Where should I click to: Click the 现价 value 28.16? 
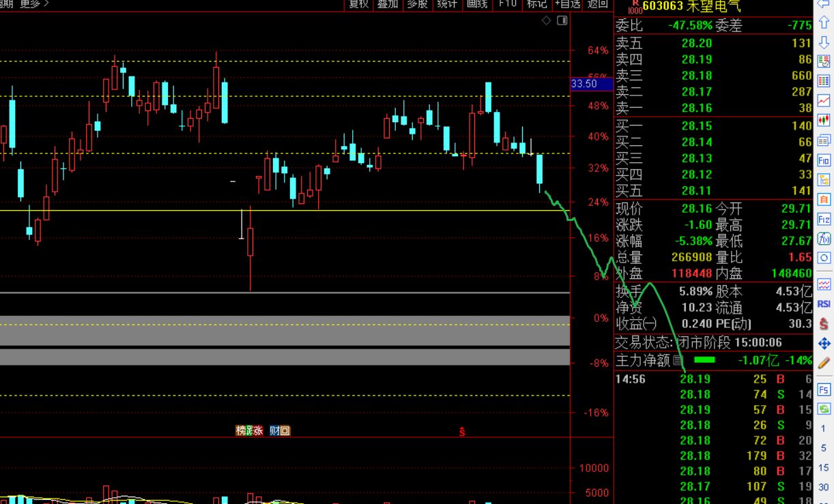pos(697,209)
